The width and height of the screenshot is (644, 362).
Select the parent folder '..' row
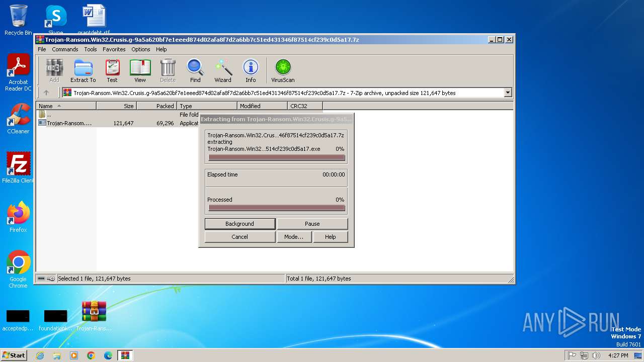coord(118,115)
